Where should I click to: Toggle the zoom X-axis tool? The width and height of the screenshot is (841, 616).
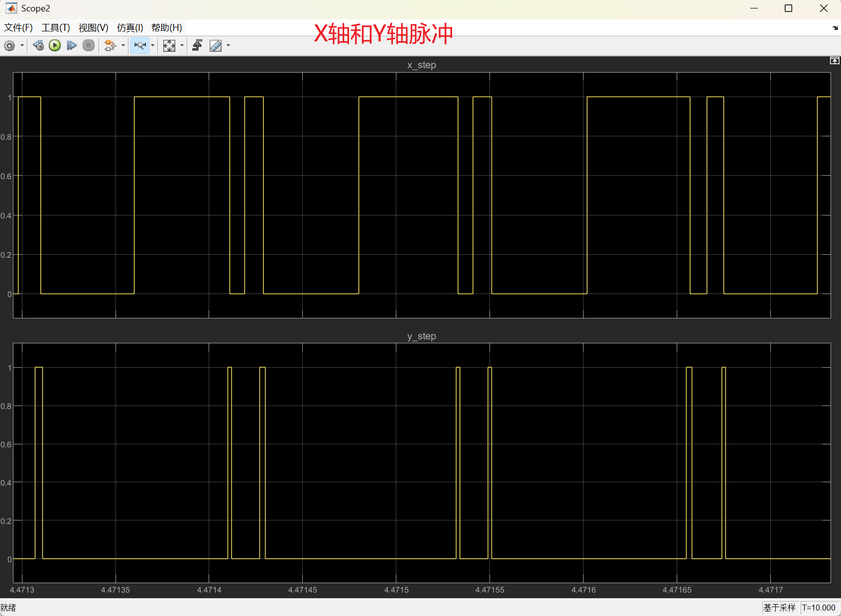tap(140, 46)
